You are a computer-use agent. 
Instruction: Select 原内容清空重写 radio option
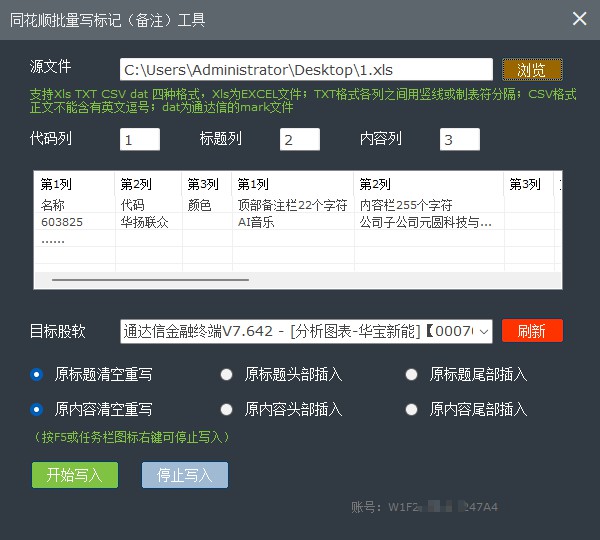(x=37, y=409)
